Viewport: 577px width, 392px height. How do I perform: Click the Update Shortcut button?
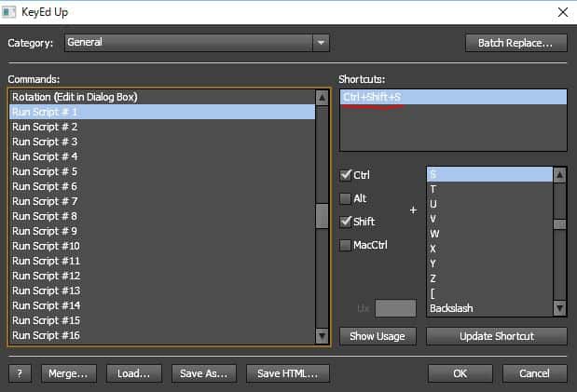(499, 336)
